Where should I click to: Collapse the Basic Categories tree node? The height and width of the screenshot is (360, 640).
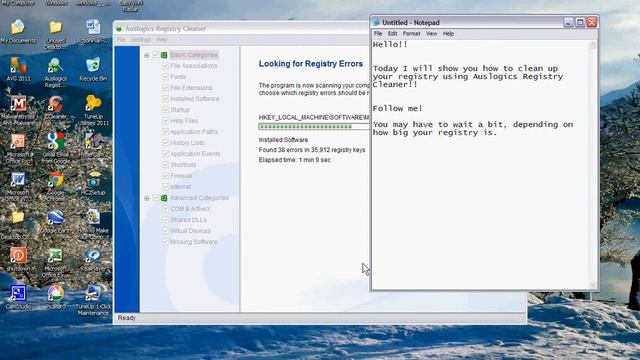[147, 55]
